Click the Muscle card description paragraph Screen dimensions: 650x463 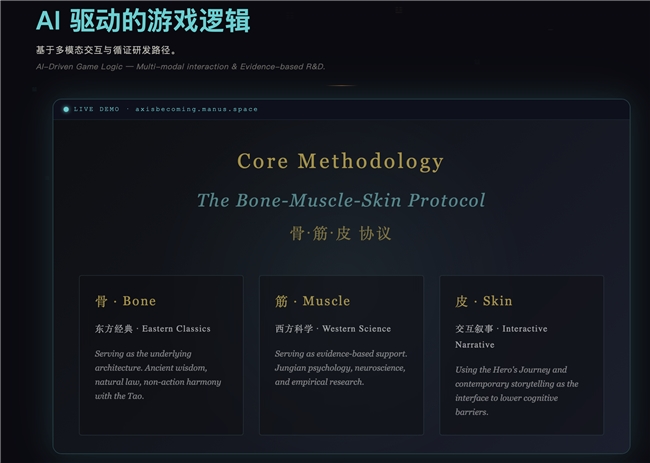point(340,367)
